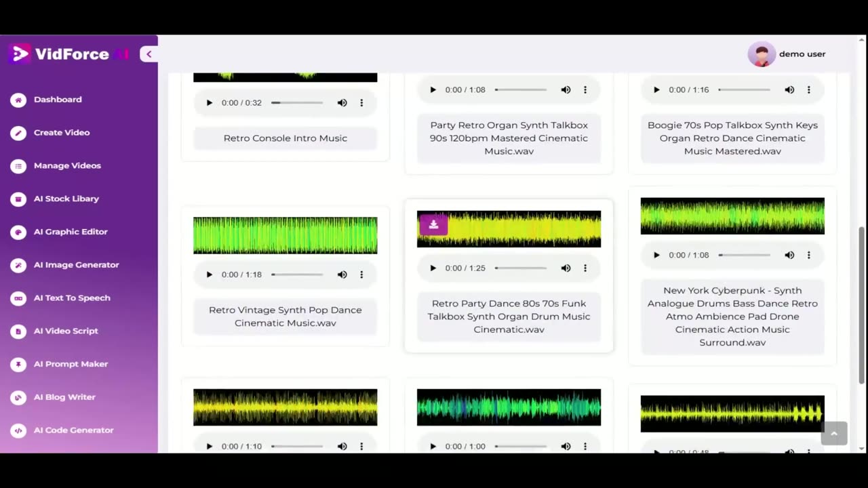Open more options on Retro Party Dance player
The height and width of the screenshot is (488, 868).
coord(585,268)
